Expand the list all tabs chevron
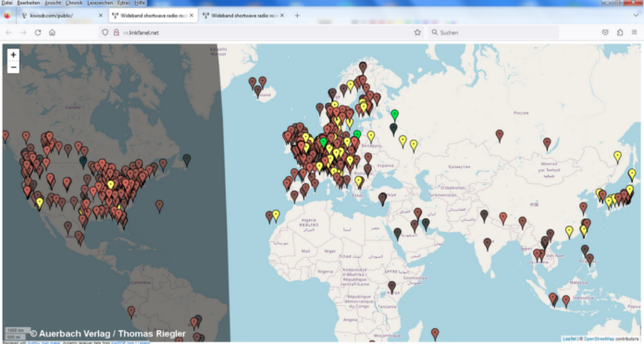 (x=636, y=15)
